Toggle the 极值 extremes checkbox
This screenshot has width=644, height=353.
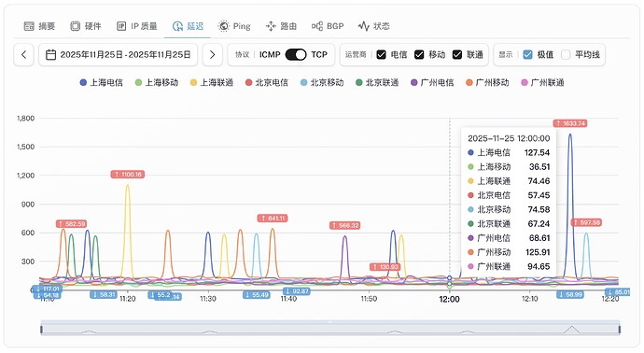(x=527, y=55)
